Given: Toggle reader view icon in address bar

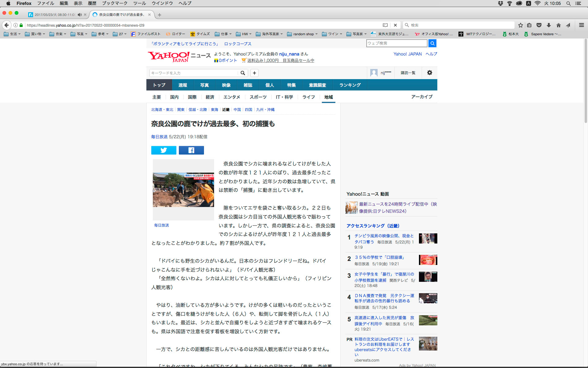Looking at the screenshot, I should (x=385, y=25).
